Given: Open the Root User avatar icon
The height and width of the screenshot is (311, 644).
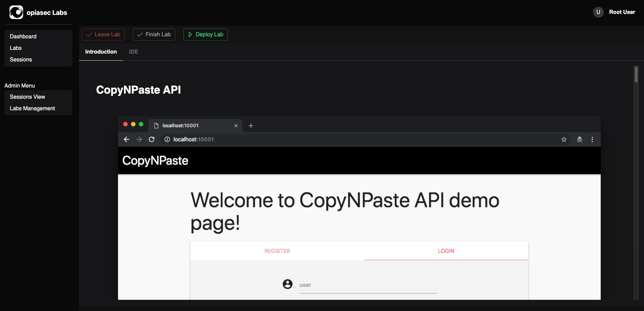Looking at the screenshot, I should (598, 12).
